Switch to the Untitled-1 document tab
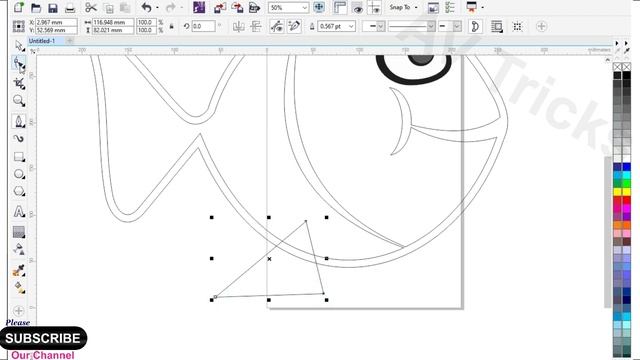This screenshot has width=640, height=360. point(42,41)
